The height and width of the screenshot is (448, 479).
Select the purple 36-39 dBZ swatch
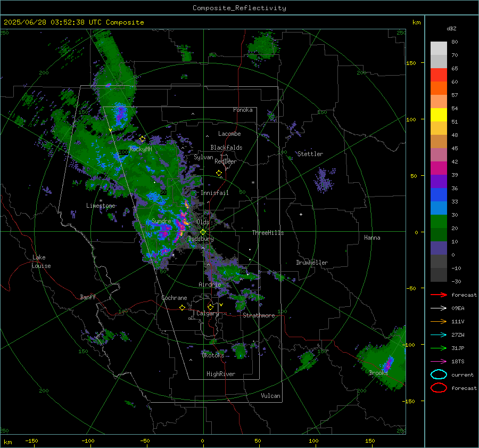pyautogui.click(x=439, y=182)
